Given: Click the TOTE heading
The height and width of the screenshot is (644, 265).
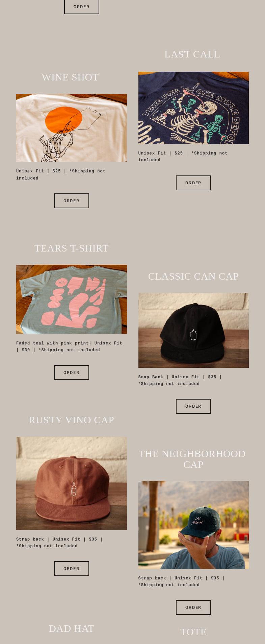Looking at the screenshot, I should [193, 632].
